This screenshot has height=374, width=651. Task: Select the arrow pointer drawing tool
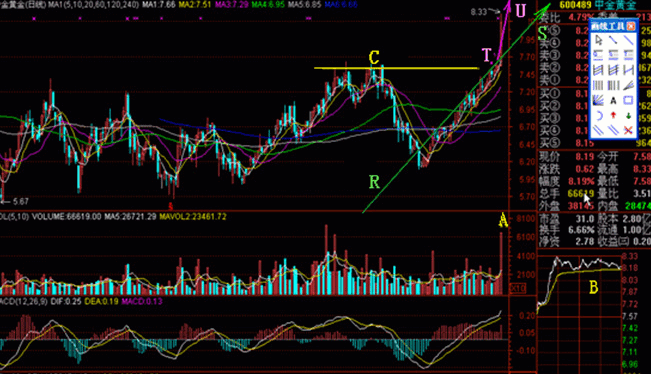coord(598,40)
